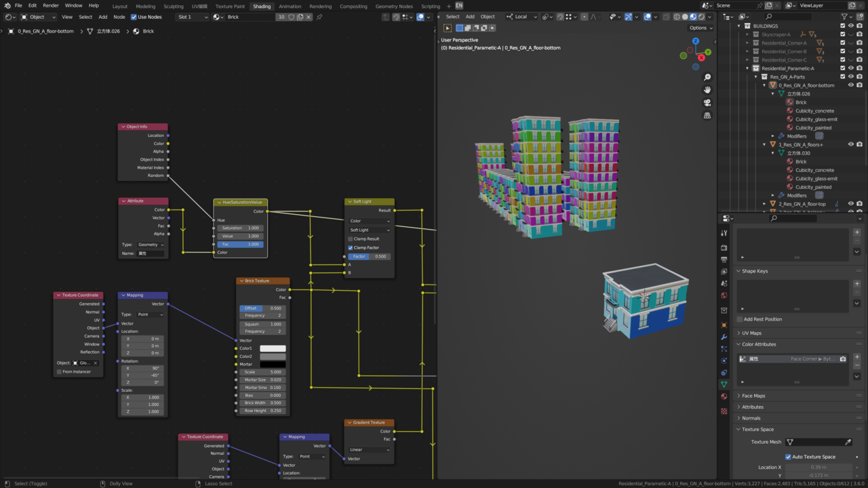This screenshot has height=488, width=868.
Task: Hide Residential_Parametric-A with eye icon
Action: [851, 68]
